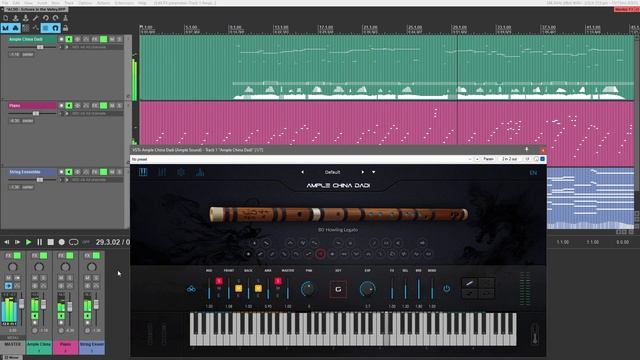
Task: Toggle locking toolbar icon
Action: [x=65, y=28]
